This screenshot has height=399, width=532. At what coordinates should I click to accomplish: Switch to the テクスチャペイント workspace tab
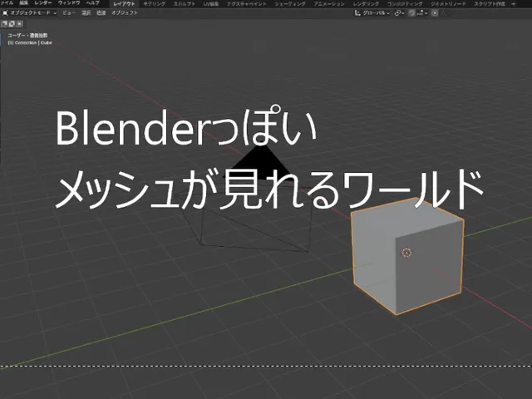[x=247, y=3]
